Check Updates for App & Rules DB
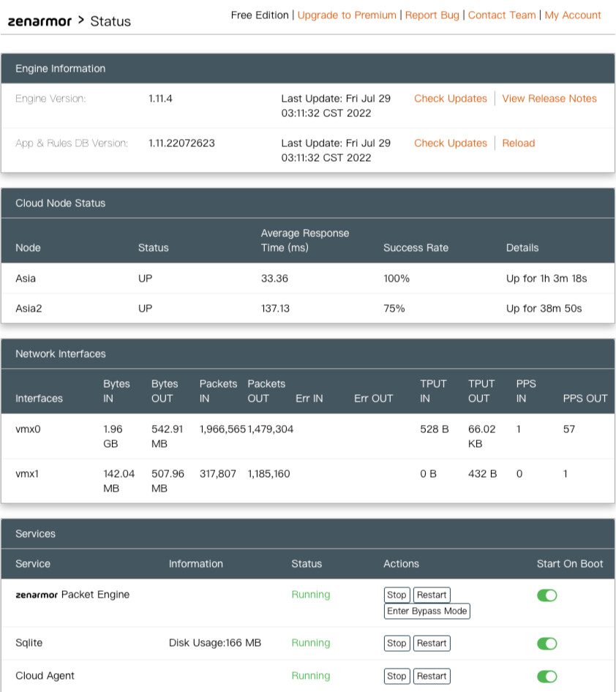The image size is (616, 692). [x=450, y=143]
